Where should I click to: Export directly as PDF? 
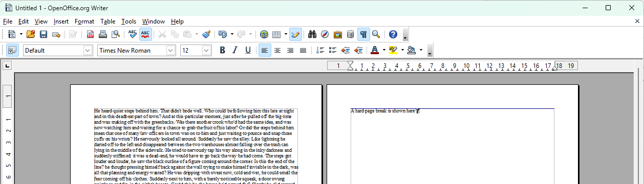pyautogui.click(x=90, y=34)
